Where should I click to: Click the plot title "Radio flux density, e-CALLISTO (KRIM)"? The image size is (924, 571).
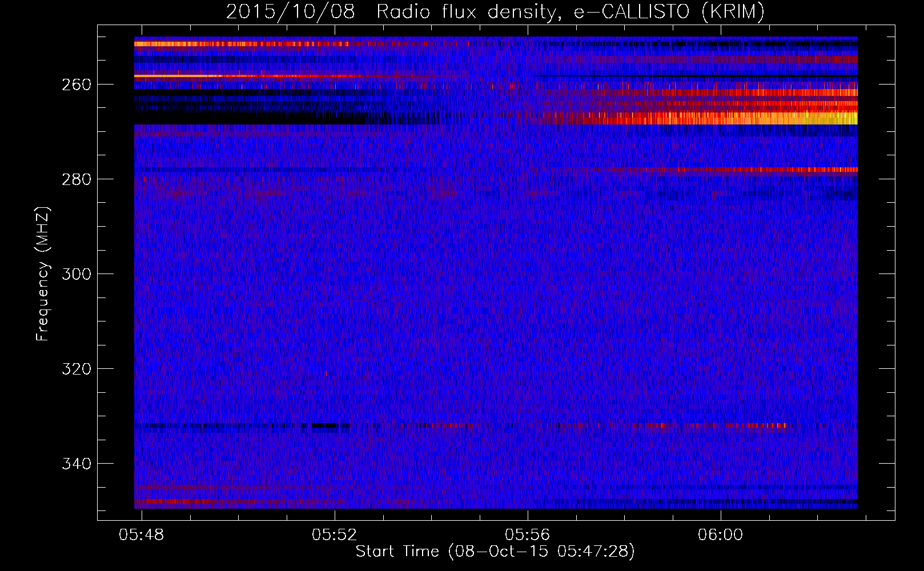(x=570, y=11)
